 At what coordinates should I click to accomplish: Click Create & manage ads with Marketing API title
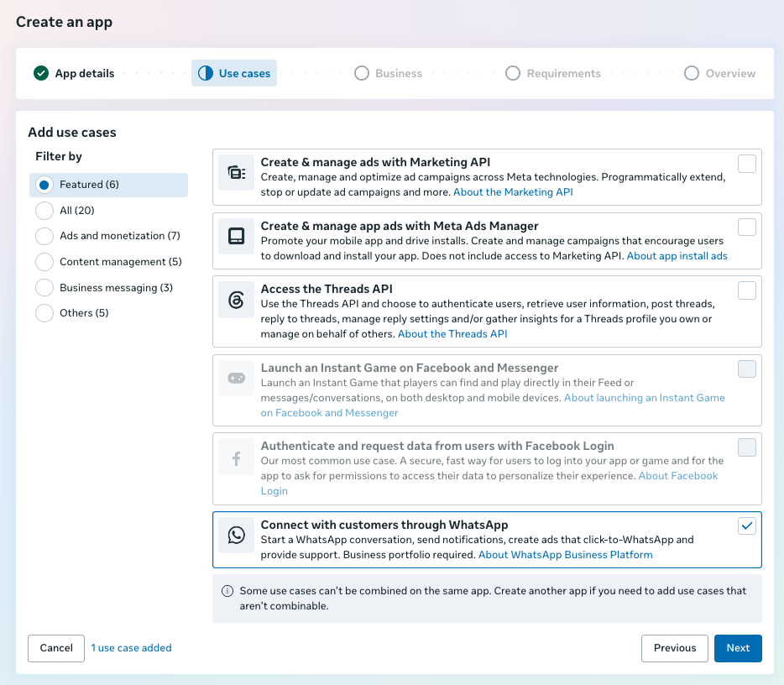[x=375, y=163]
